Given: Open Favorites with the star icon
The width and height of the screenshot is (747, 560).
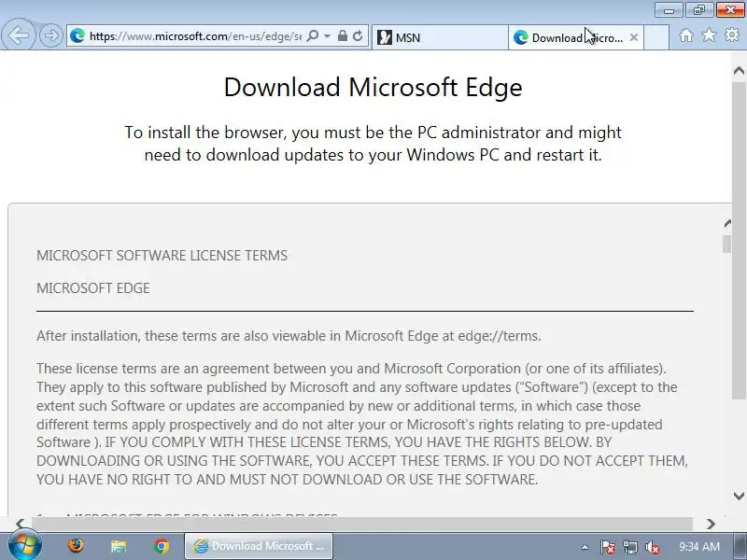Looking at the screenshot, I should 709,35.
